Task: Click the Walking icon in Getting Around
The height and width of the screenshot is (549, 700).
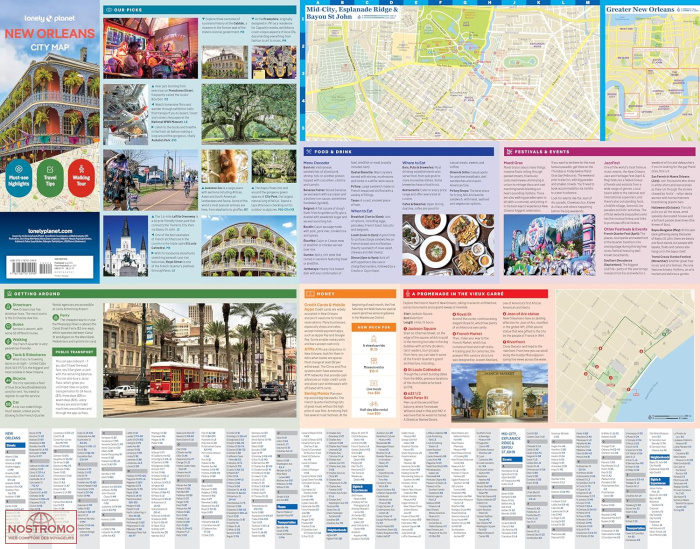Action: coord(8,340)
